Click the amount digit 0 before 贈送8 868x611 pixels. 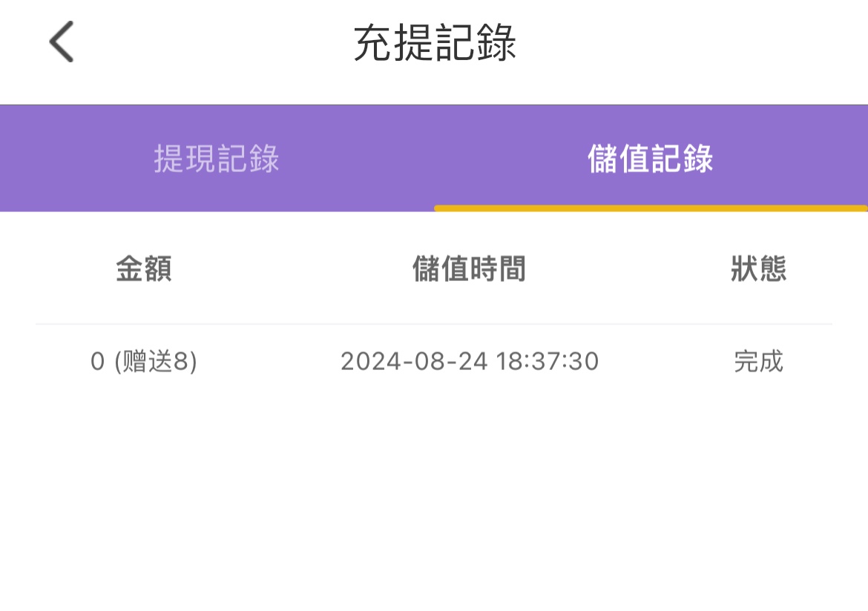click(97, 362)
